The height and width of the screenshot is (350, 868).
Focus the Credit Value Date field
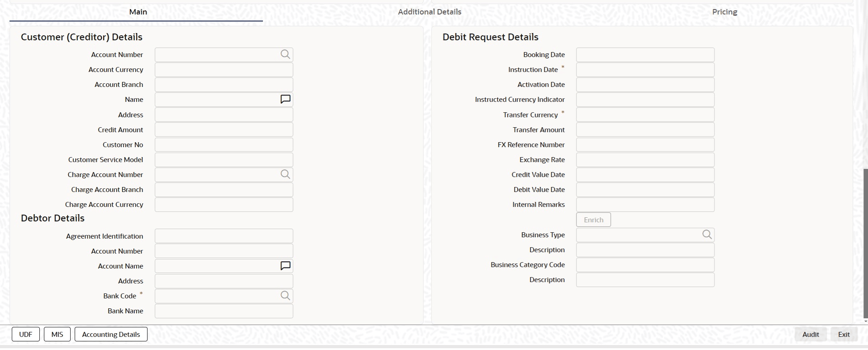pos(645,175)
